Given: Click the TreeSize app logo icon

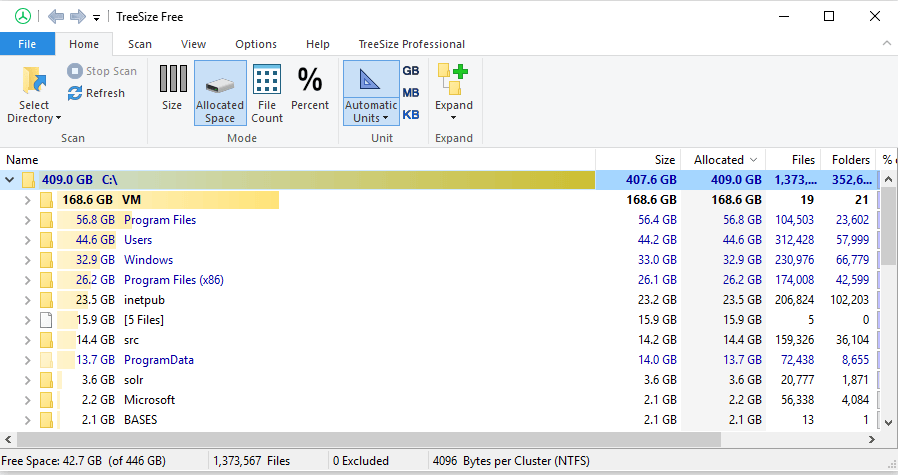Looking at the screenshot, I should [23, 17].
